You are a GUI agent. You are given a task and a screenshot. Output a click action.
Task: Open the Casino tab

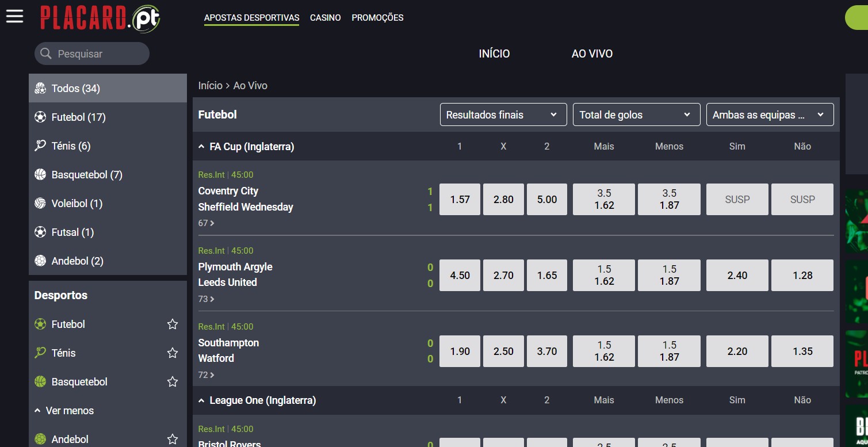point(326,18)
